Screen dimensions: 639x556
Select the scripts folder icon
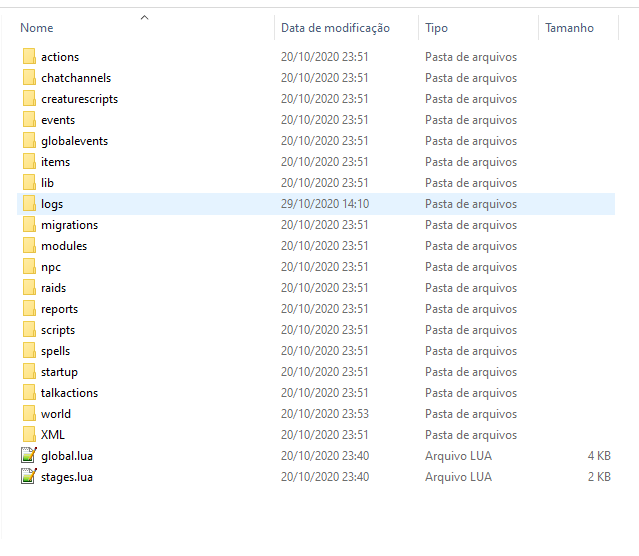coord(29,329)
